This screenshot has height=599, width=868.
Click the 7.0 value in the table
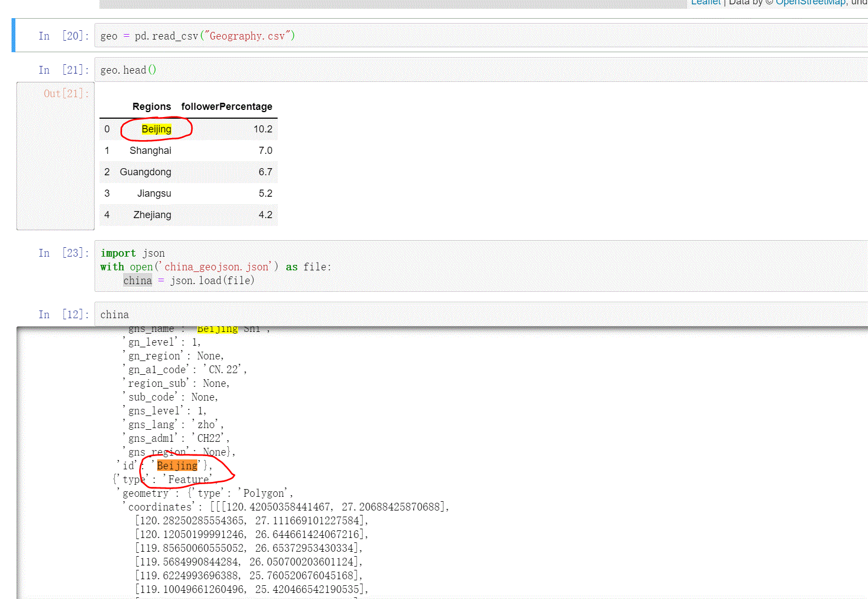[x=266, y=151]
